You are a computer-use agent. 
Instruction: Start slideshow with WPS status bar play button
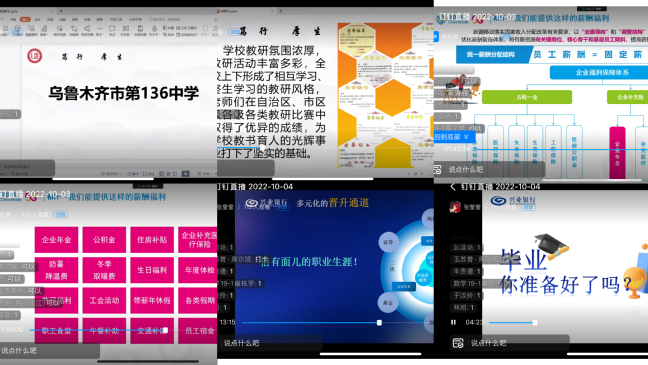186,174
